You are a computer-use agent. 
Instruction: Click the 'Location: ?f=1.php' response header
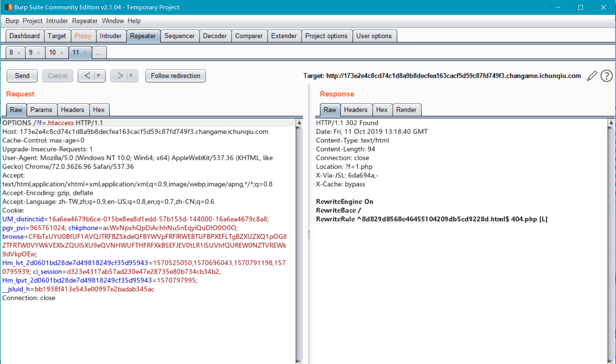pyautogui.click(x=344, y=167)
